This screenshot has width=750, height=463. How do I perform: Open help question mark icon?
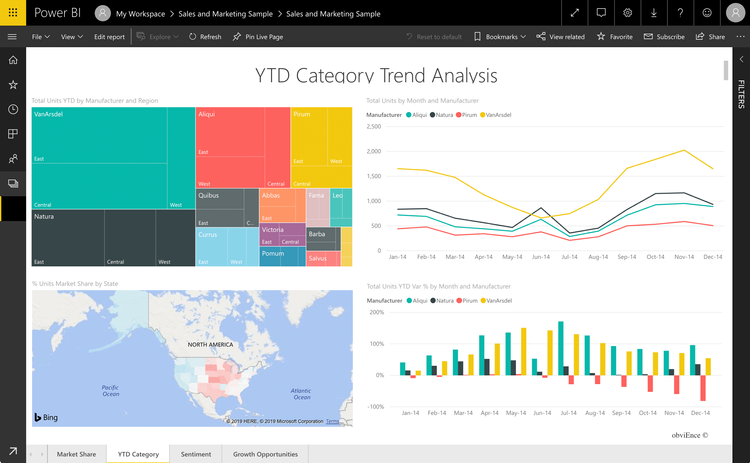coord(680,13)
